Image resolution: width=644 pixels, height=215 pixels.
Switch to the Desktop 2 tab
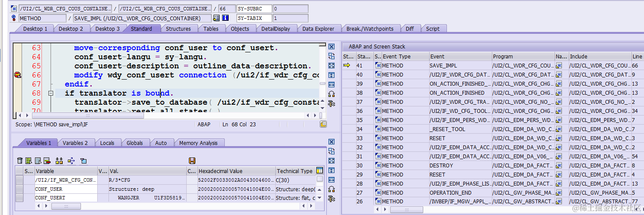point(71,29)
